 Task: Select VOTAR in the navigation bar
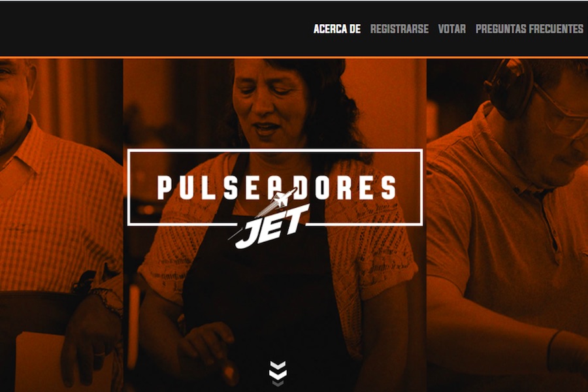tap(452, 29)
